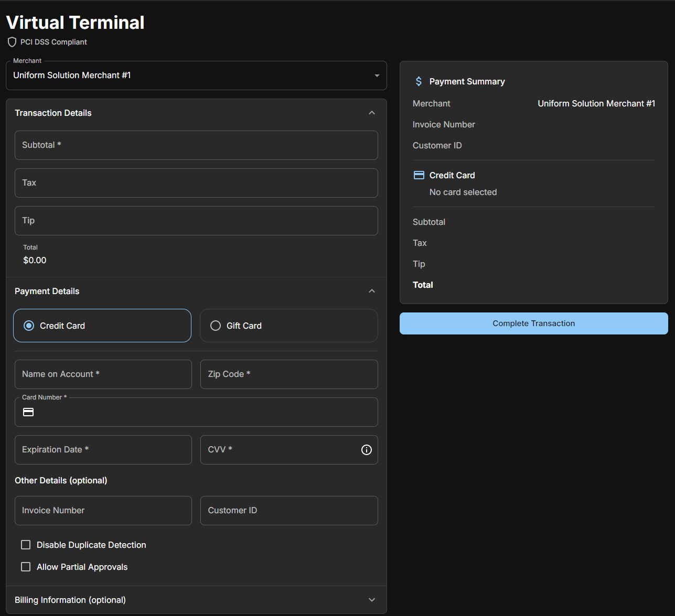675x616 pixels.
Task: Click the Zip Code field
Action: [289, 374]
